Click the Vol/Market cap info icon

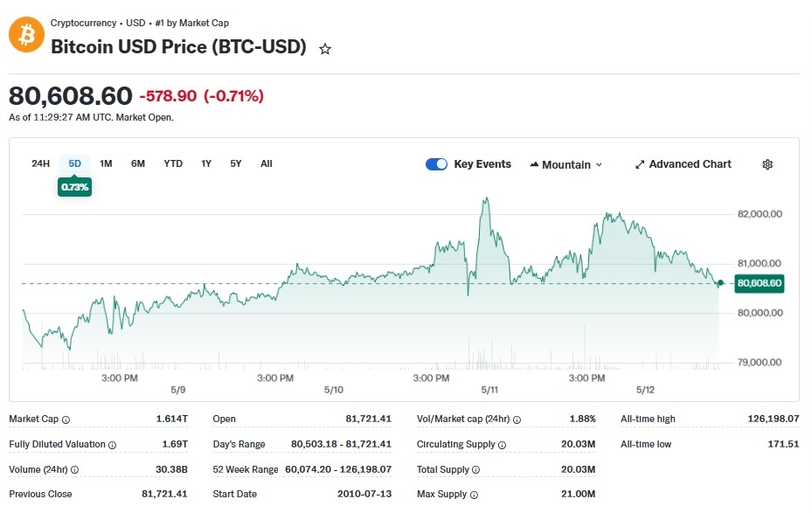pos(517,419)
